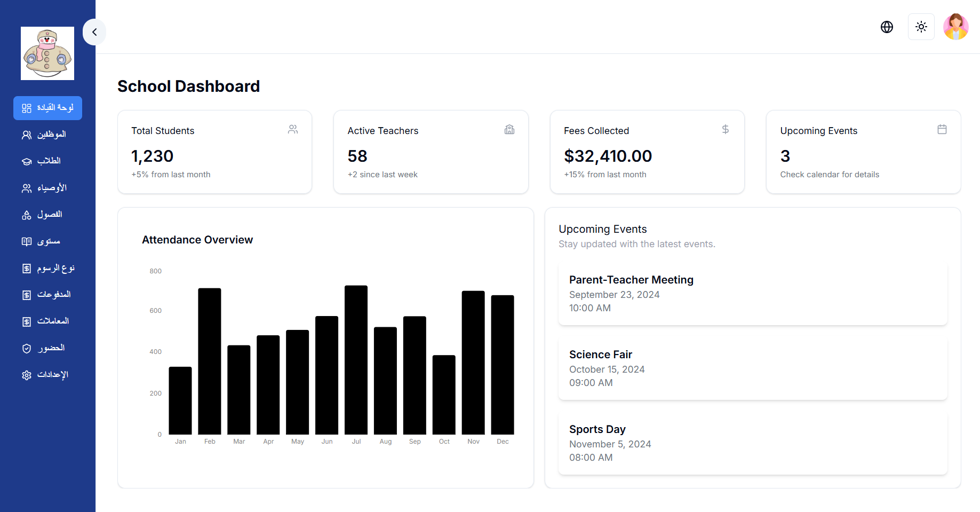Open the Parent-Teacher Meeting event card
Image resolution: width=980 pixels, height=512 pixels.
click(x=752, y=294)
